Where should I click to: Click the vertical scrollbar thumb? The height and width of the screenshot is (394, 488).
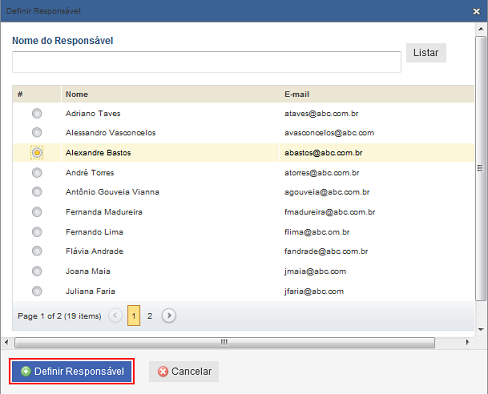(x=480, y=168)
